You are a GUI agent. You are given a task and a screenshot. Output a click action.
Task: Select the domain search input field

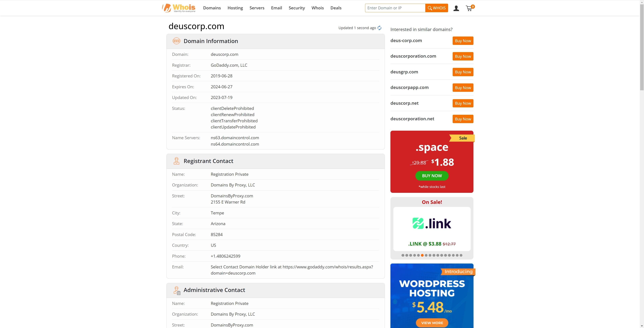click(x=395, y=8)
